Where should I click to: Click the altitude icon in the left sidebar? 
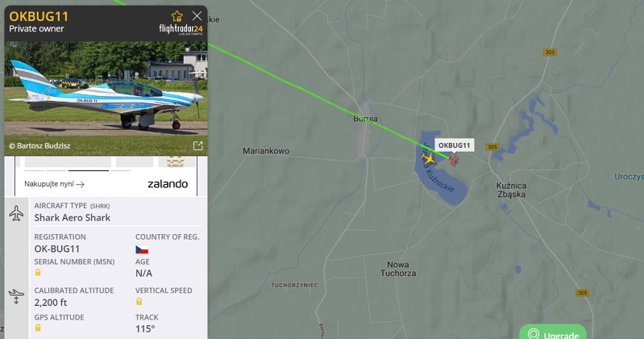pyautogui.click(x=16, y=296)
